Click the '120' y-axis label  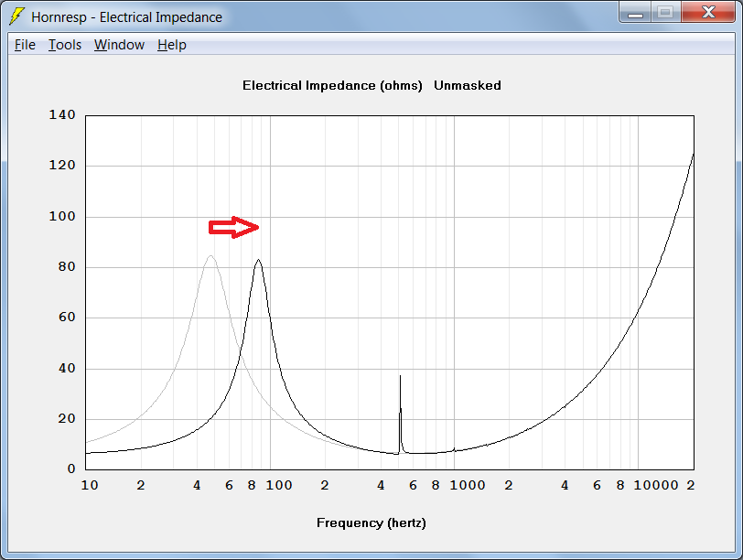62,166
